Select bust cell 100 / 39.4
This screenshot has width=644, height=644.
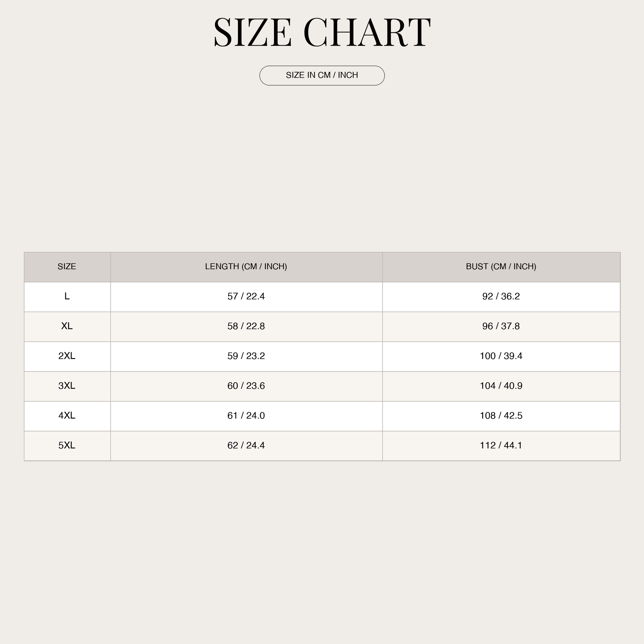click(501, 356)
